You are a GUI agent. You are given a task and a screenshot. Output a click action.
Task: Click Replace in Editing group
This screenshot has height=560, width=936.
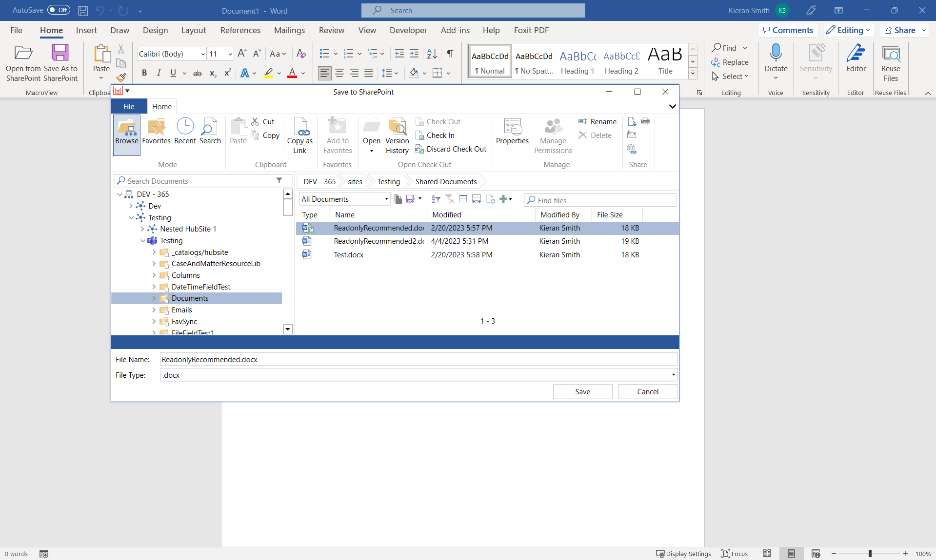click(x=730, y=62)
